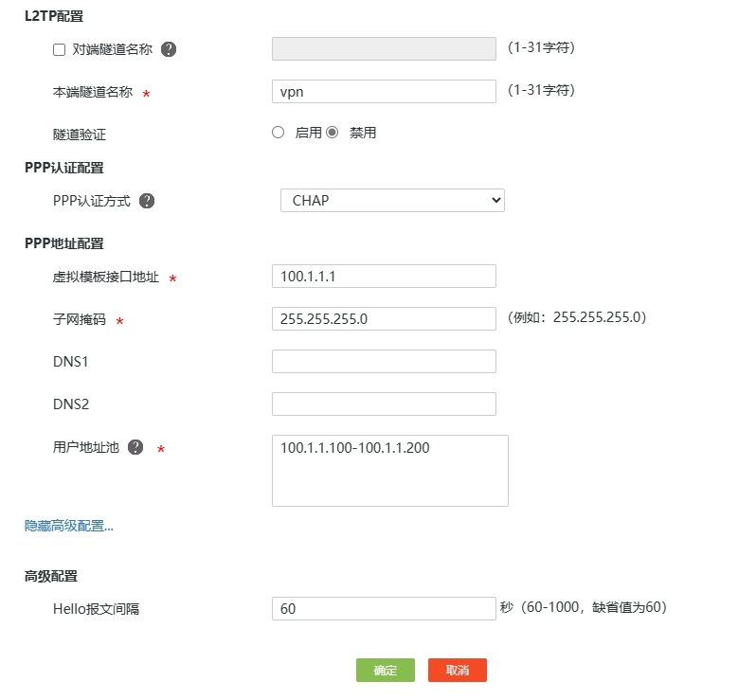Confirm with the green 确定 button
The image size is (738, 700).
pos(386,671)
